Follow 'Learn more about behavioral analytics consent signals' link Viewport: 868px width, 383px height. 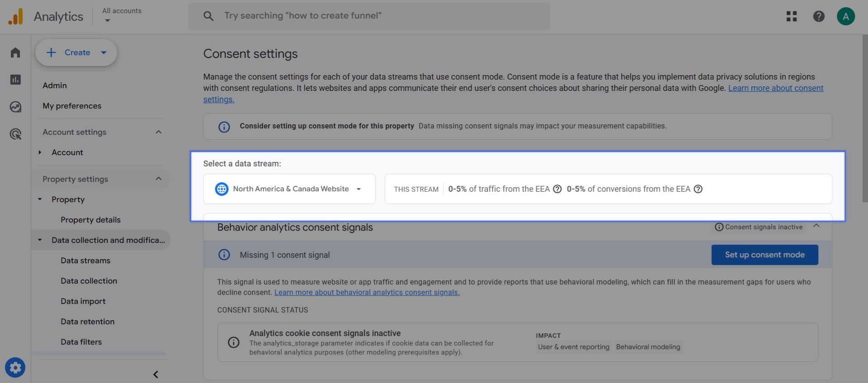(367, 293)
